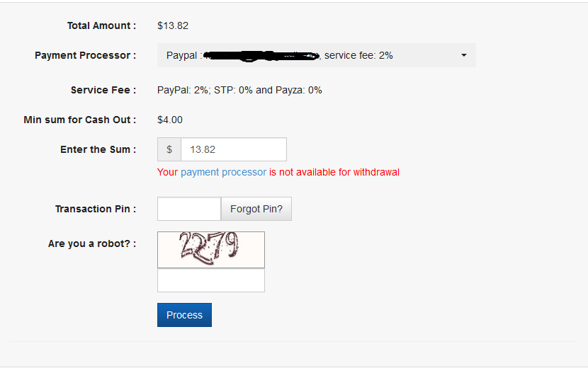
Task: Click the 2279 captcha image
Action: pyautogui.click(x=210, y=250)
